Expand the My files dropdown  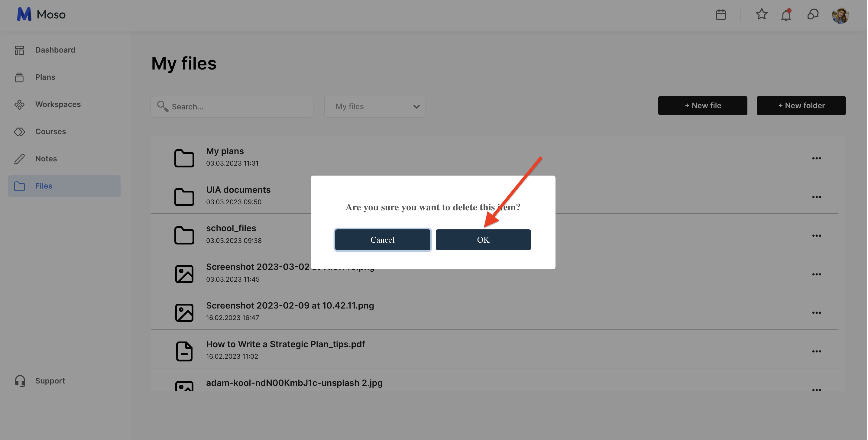tap(375, 106)
